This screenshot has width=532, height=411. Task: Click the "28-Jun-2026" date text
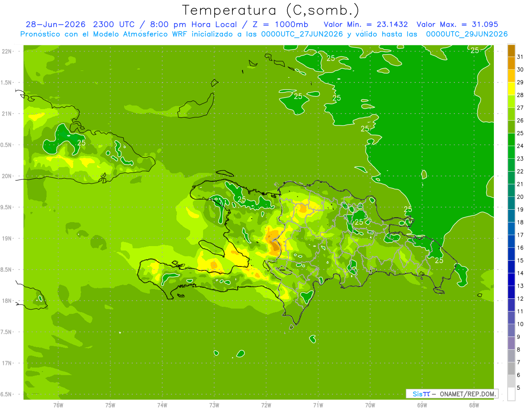[x=55, y=24]
